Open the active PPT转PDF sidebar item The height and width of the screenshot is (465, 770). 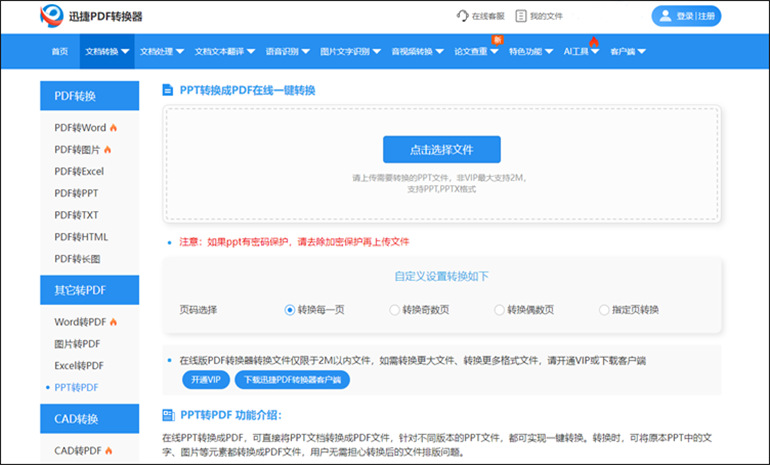point(76,387)
